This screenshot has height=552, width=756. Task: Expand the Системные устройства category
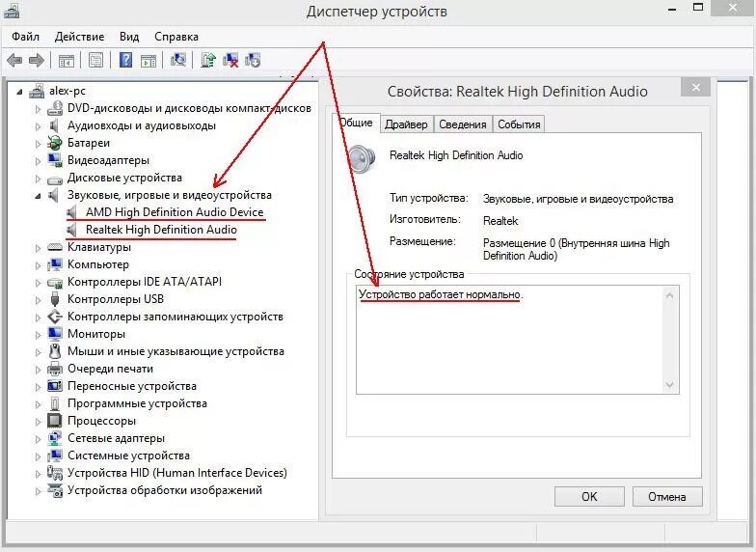click(x=39, y=455)
